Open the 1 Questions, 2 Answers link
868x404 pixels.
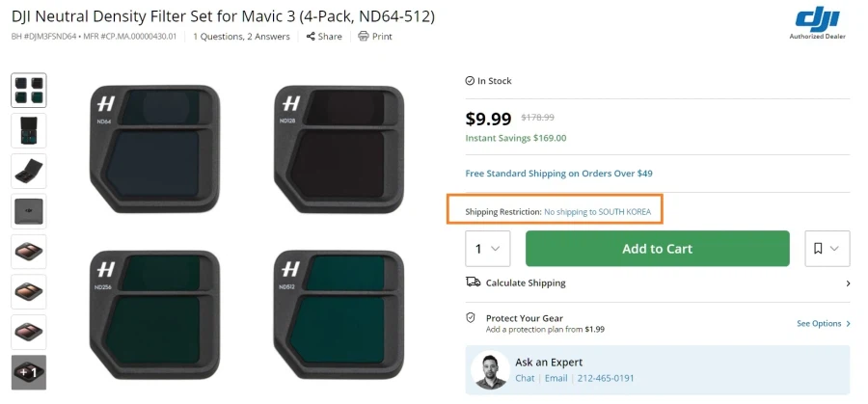pyautogui.click(x=241, y=37)
